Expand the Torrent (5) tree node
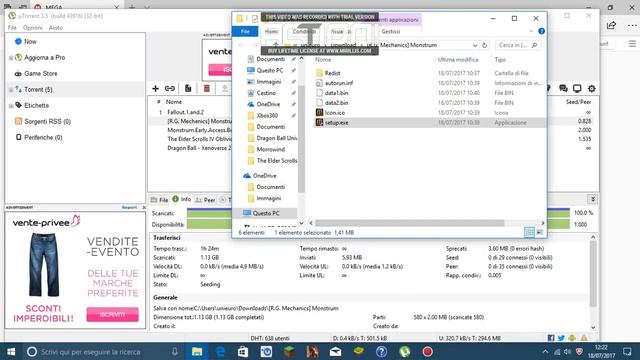This screenshot has height=360, width=640. click(x=11, y=90)
